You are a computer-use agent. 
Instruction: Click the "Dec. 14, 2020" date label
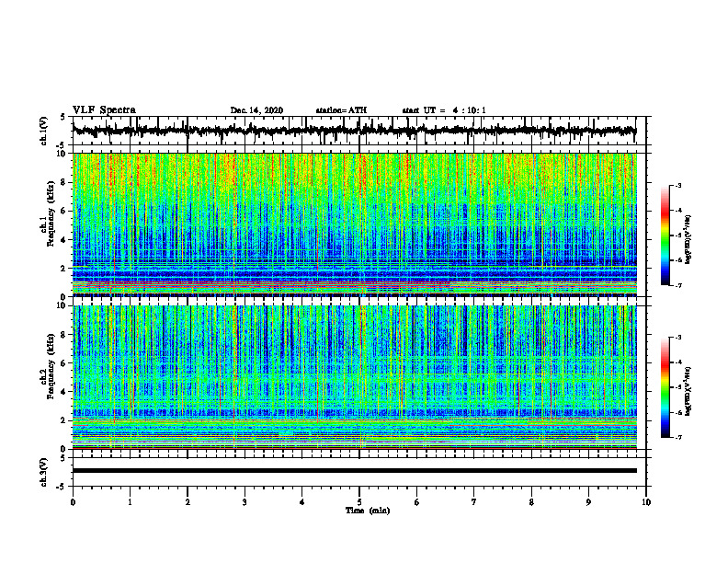pos(256,110)
